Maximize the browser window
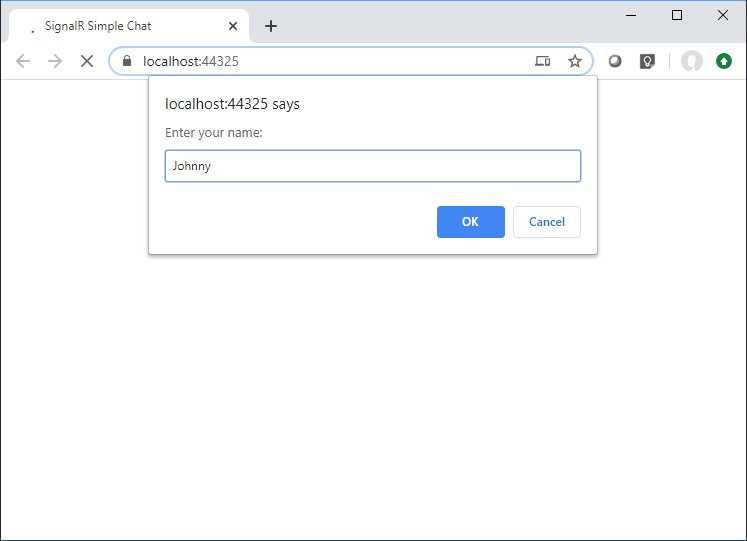The width and height of the screenshot is (747, 541). [676, 15]
